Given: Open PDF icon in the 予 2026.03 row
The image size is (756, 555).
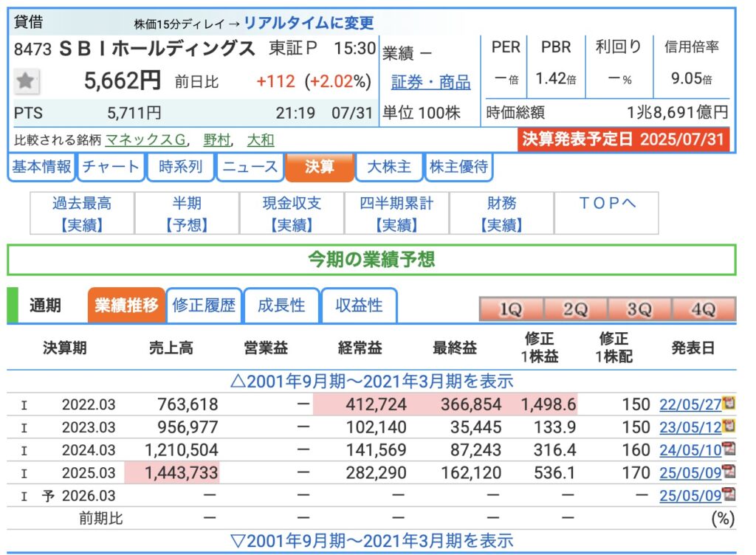Looking at the screenshot, I should (x=729, y=494).
